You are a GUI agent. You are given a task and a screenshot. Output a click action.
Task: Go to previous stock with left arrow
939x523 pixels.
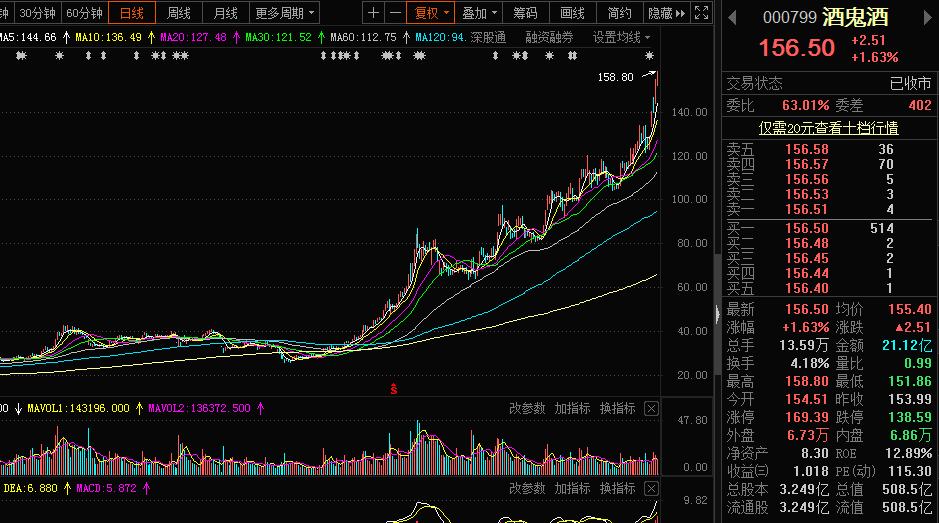pyautogui.click(x=731, y=17)
